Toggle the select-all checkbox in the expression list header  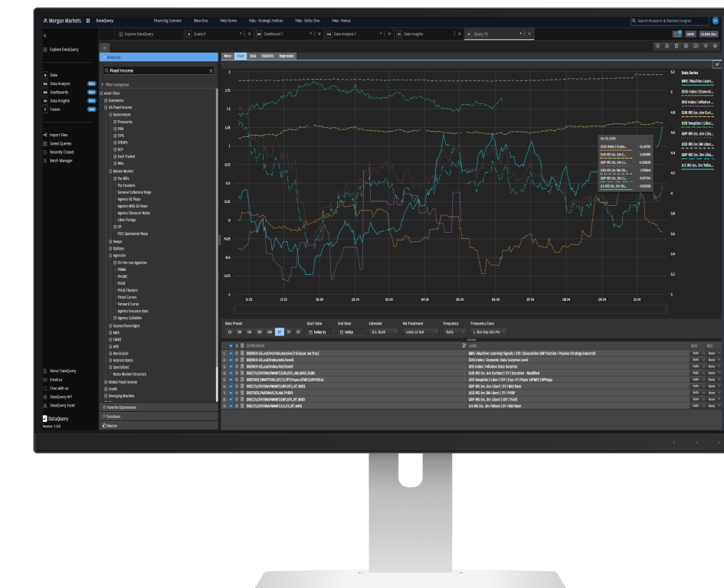click(231, 345)
